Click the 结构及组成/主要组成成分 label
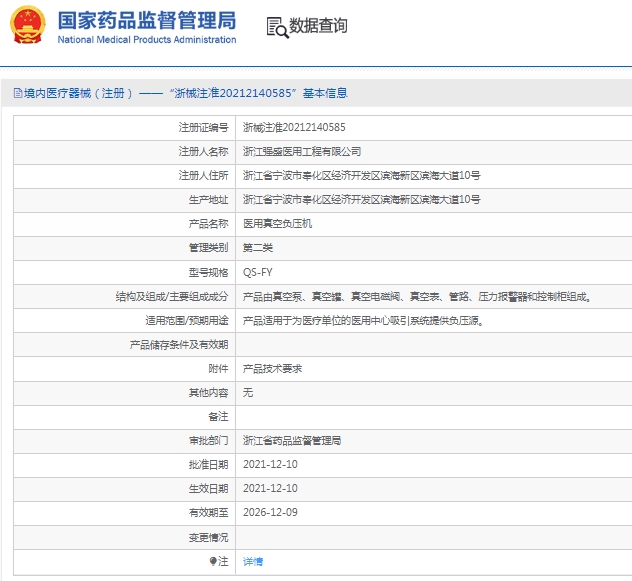 [172, 297]
